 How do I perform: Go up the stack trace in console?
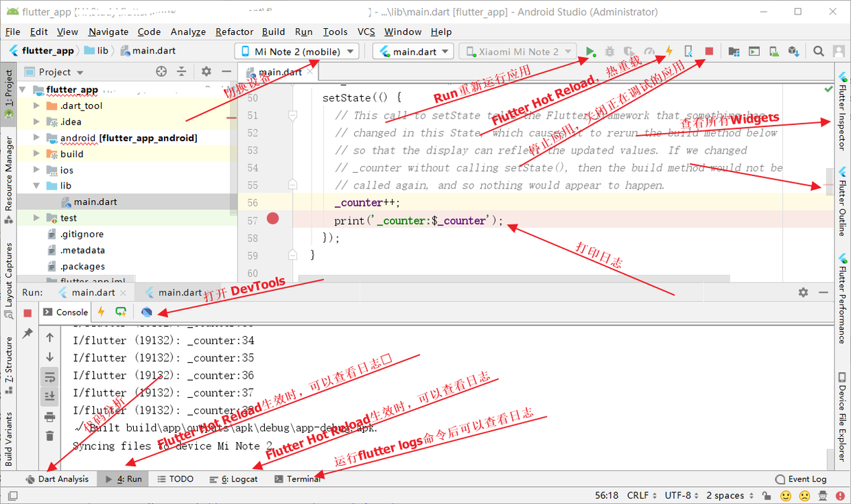pos(50,337)
